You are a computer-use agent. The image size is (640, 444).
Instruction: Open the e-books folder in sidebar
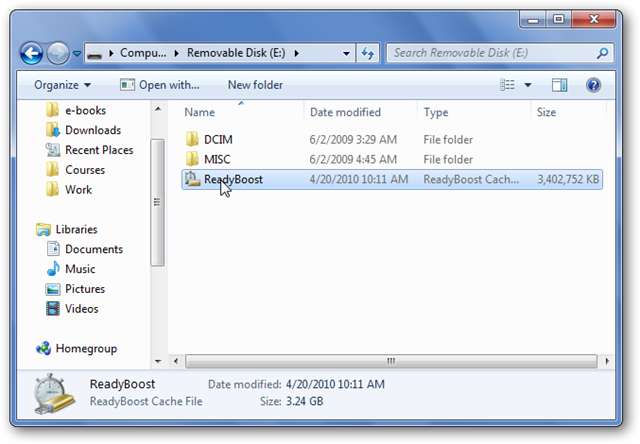click(x=85, y=111)
